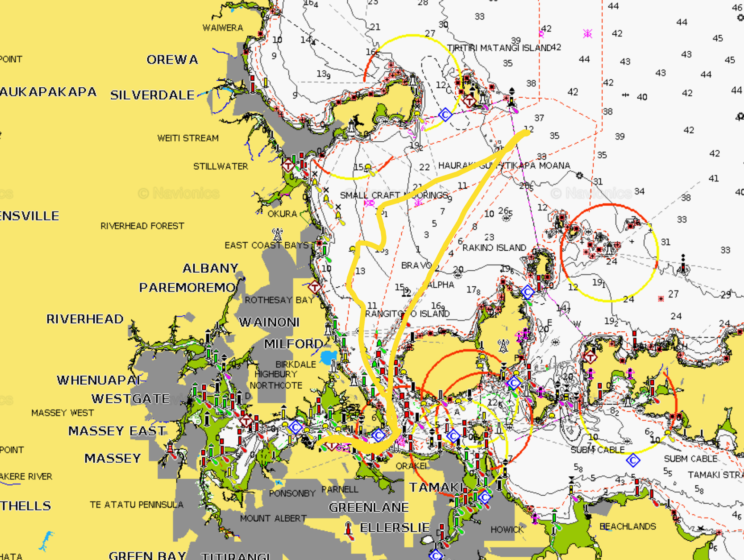Screen dimensions: 744x560
Task: Click the TIRITIRI MATANGI ISLAND label
Action: point(499,48)
